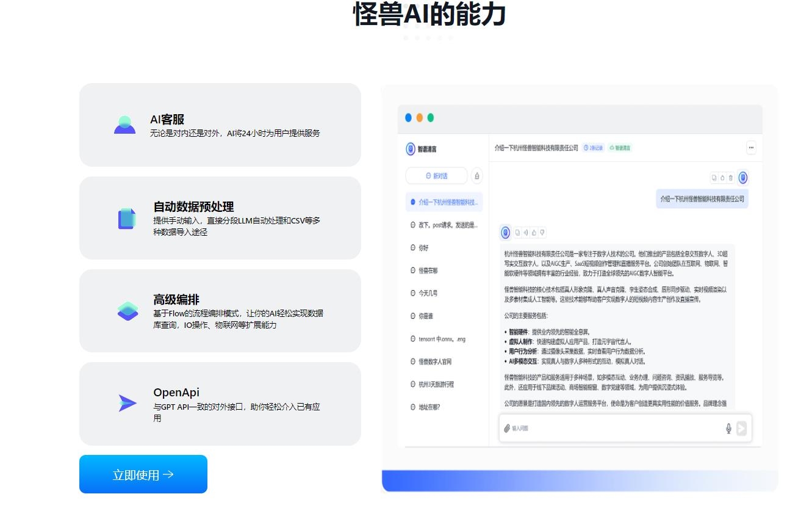Open the 怪兽数字人官网 conversation
This screenshot has width=812, height=505.
click(x=434, y=362)
